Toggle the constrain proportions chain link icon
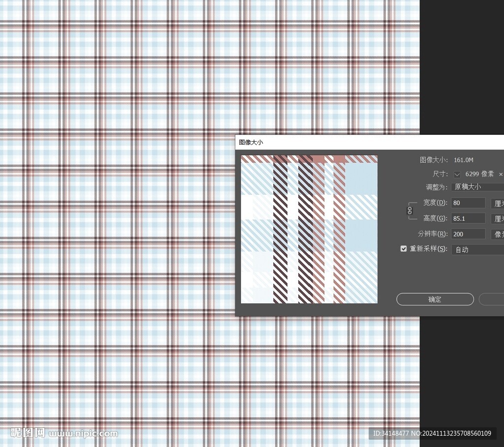This screenshot has width=504, height=447. [x=410, y=210]
